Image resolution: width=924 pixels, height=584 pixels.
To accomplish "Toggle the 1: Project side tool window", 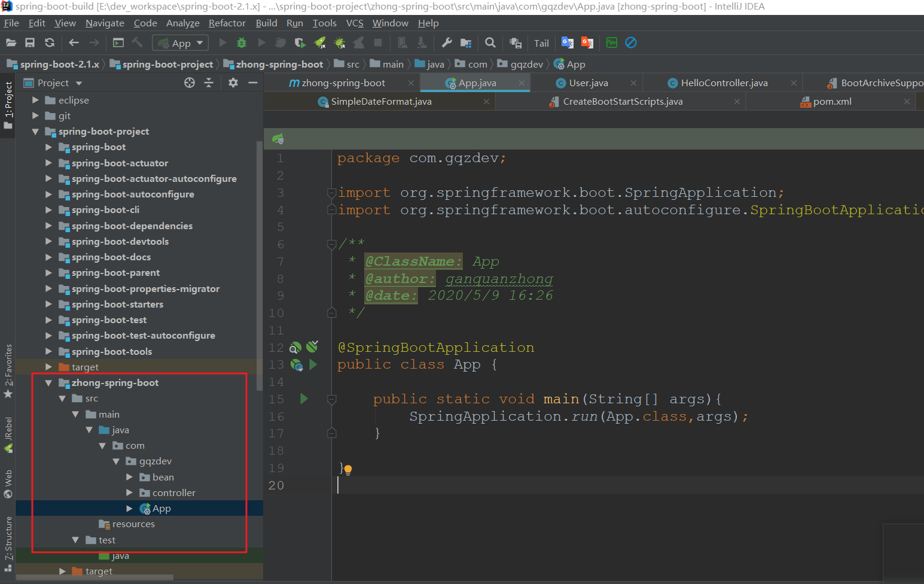I will click(x=8, y=105).
